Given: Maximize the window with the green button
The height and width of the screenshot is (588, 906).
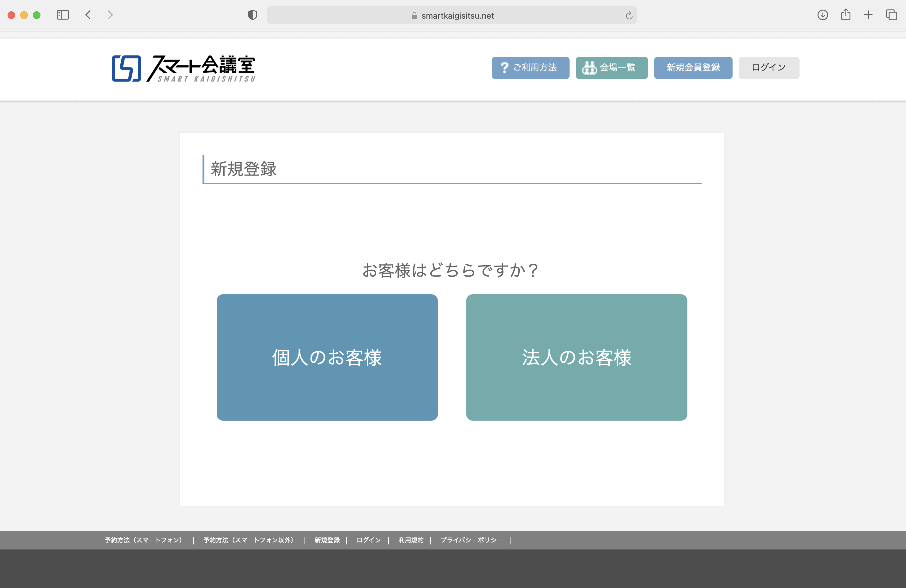Looking at the screenshot, I should pos(37,15).
